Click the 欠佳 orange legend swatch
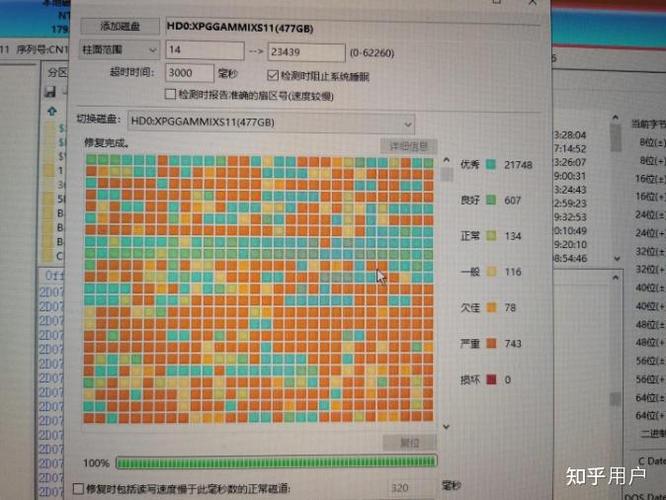666x500 pixels. click(x=491, y=308)
